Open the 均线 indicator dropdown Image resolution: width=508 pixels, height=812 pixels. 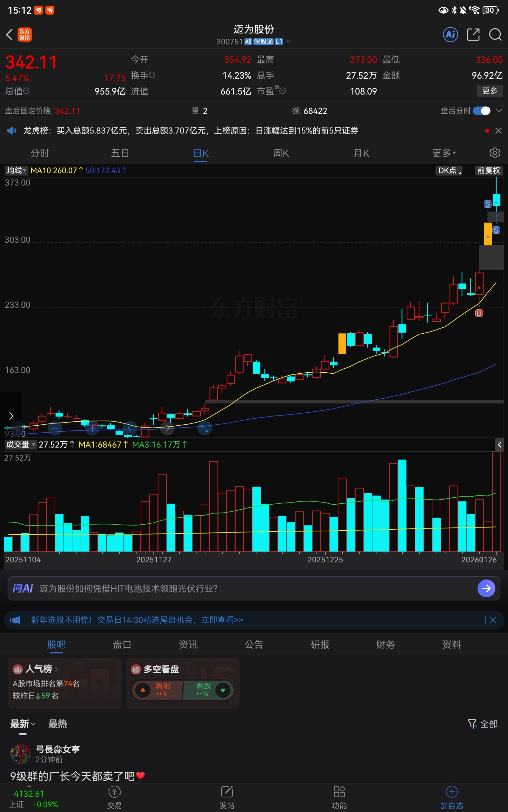tap(16, 170)
